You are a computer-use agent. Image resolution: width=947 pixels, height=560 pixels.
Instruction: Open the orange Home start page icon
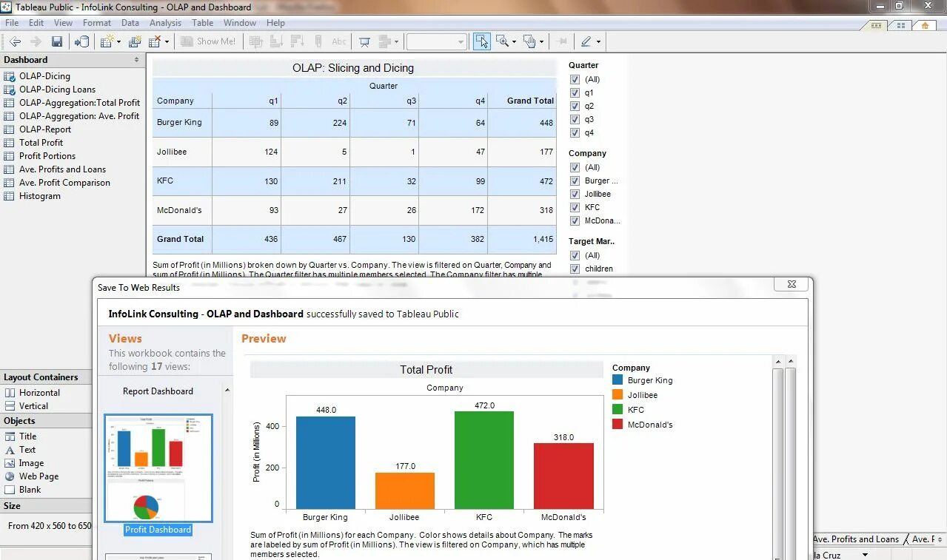coord(924,25)
